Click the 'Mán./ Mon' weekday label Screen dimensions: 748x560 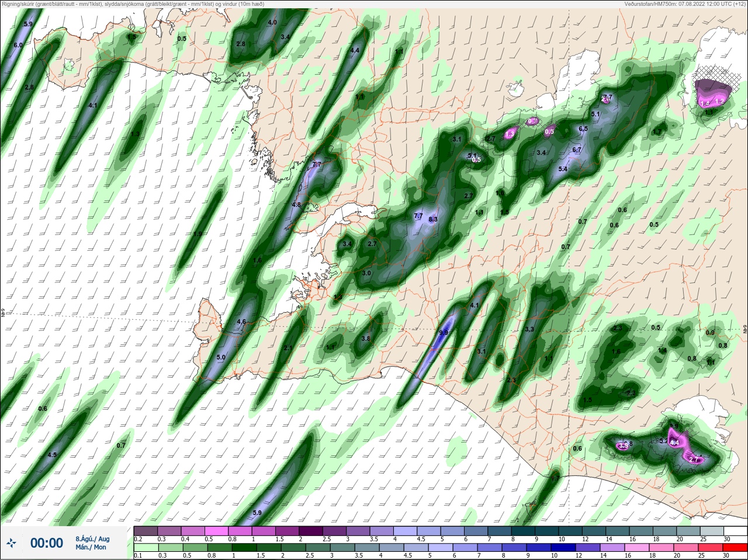pos(91,547)
